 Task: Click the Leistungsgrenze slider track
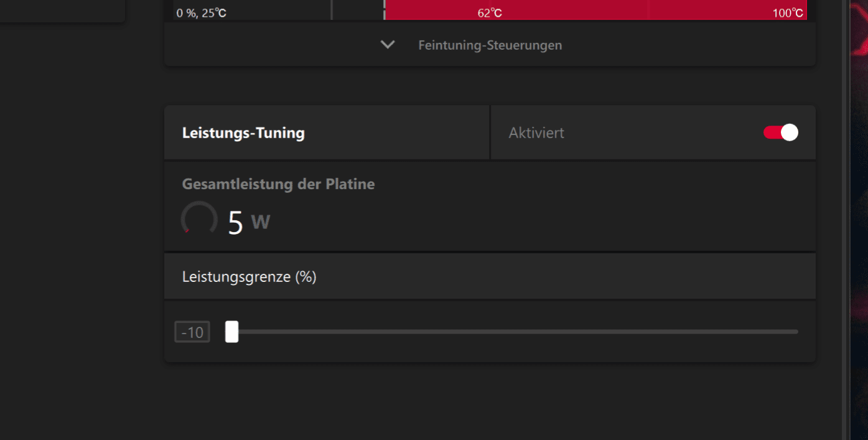point(516,332)
